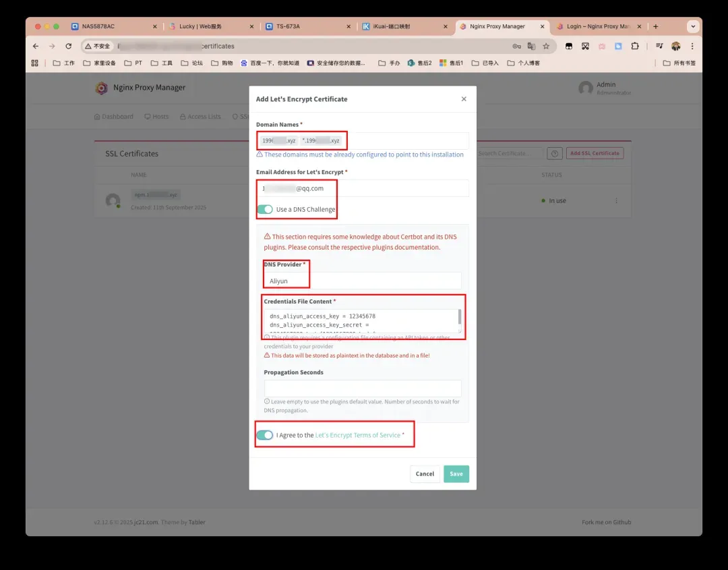Expand the tab search chevron
Viewport: 728px width, 570px height.
tap(693, 26)
